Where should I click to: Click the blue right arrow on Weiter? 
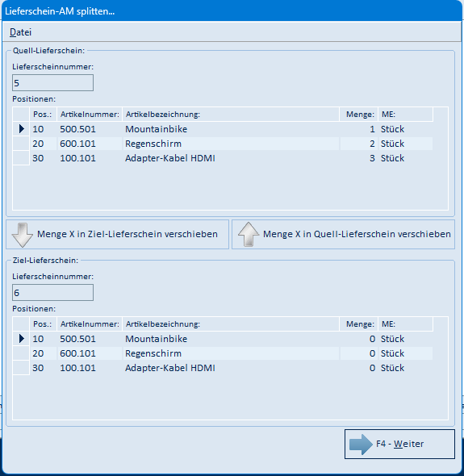[x=361, y=444]
